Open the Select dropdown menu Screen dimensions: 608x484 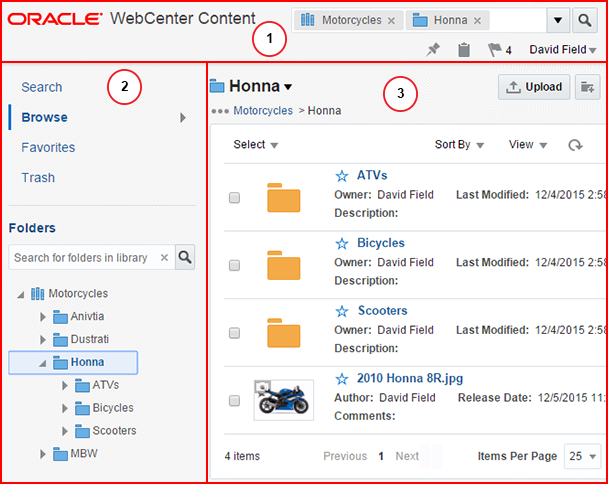click(x=256, y=145)
